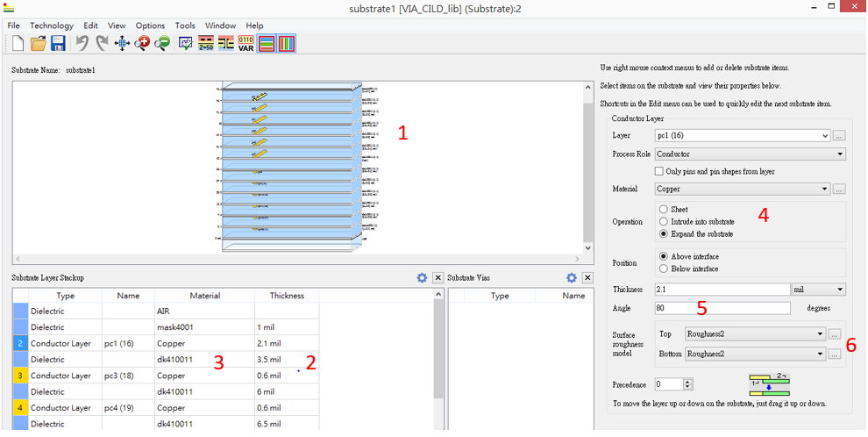The height and width of the screenshot is (437, 868).
Task: Open the Tools menu
Action: click(185, 25)
